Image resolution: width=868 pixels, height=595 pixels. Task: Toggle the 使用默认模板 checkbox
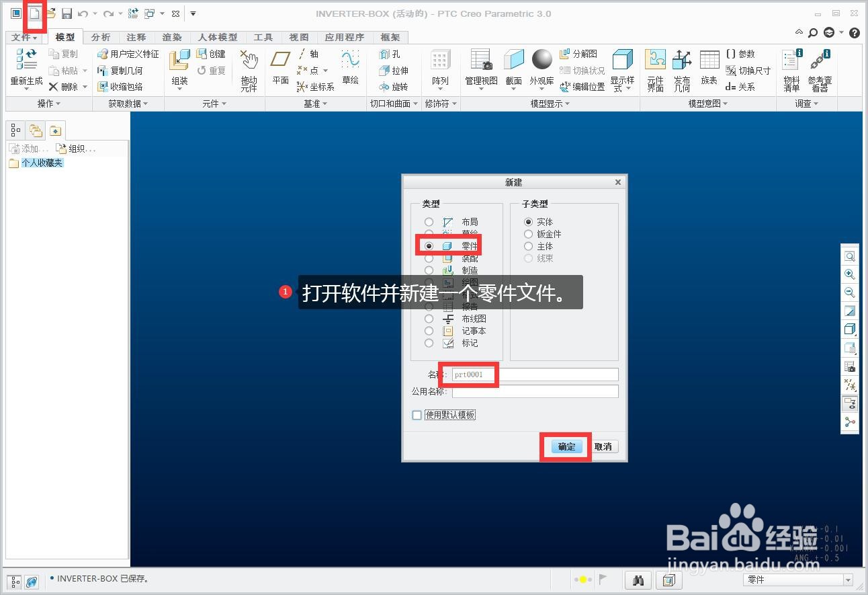(x=417, y=415)
